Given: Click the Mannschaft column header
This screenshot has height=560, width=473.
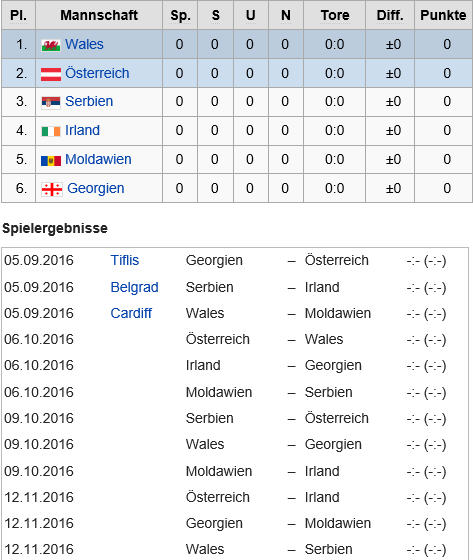Looking at the screenshot, I should click(99, 15).
